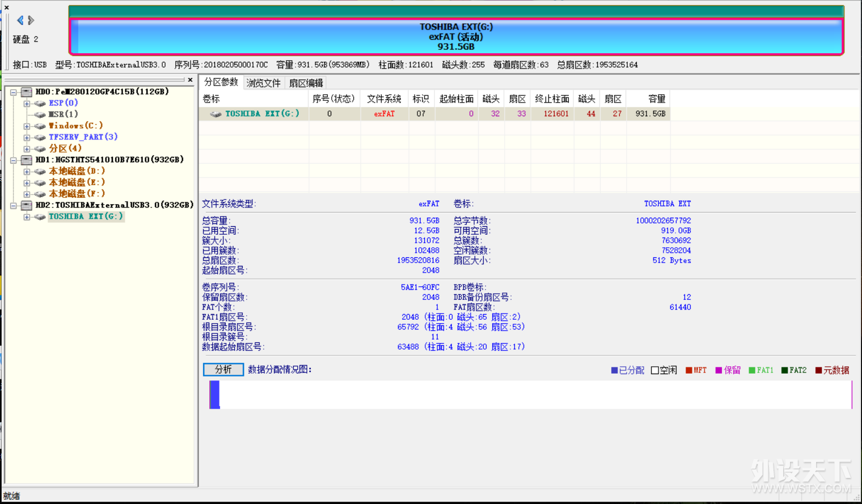Click the ESP(0) partition icon
Viewport: 862px width, 504px height.
click(x=40, y=103)
